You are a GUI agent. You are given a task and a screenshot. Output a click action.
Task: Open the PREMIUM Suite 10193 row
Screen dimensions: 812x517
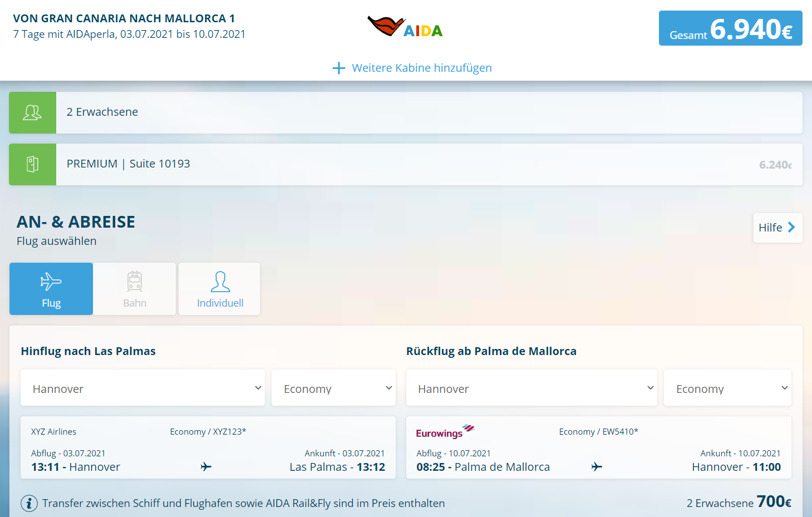tap(429, 164)
